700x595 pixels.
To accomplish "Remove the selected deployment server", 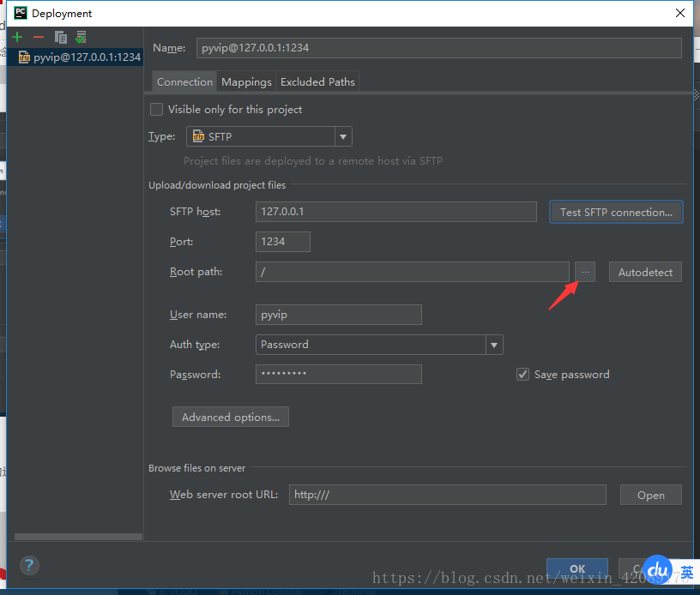I will point(39,37).
